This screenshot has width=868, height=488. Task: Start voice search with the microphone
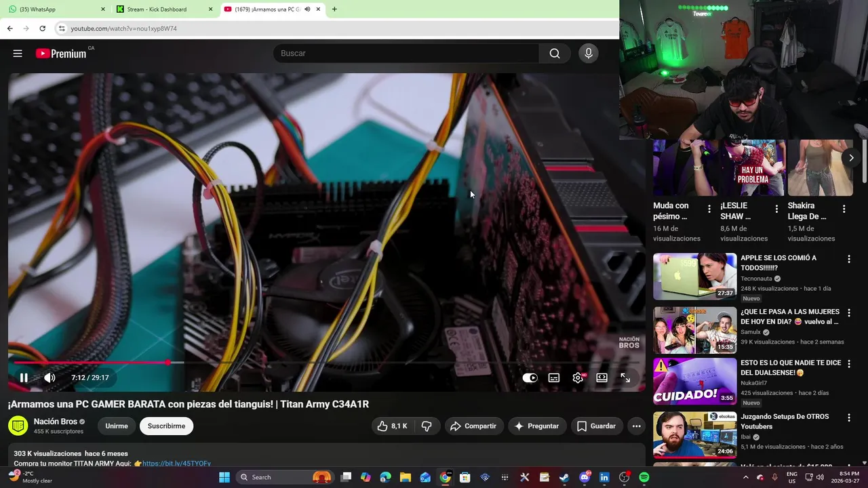point(589,54)
